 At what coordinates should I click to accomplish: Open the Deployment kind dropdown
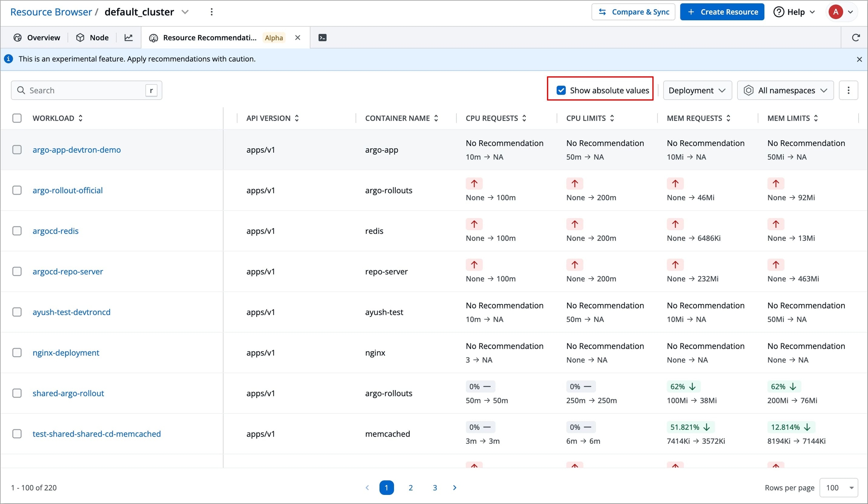697,90
